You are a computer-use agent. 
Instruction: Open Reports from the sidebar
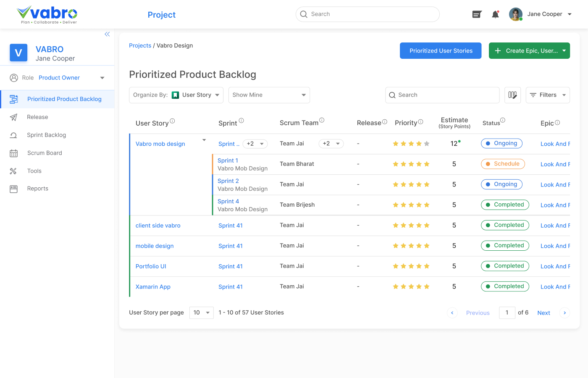[x=14, y=189]
